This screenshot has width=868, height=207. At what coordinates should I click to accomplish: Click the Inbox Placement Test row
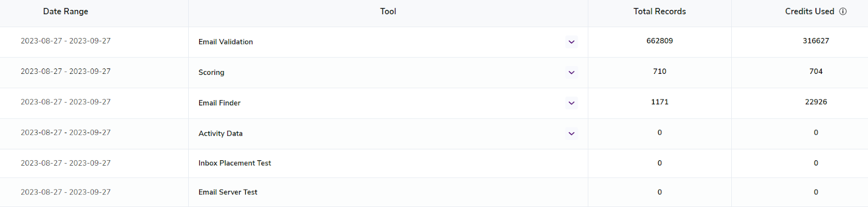[434, 163]
